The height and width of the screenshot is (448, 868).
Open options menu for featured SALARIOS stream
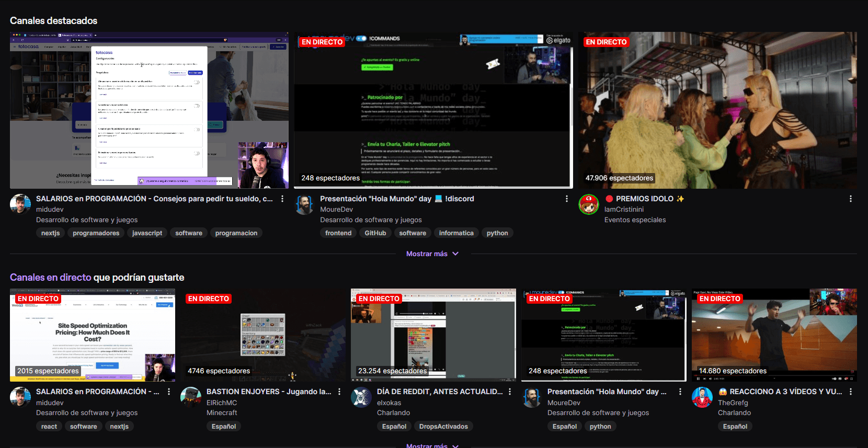pyautogui.click(x=282, y=199)
